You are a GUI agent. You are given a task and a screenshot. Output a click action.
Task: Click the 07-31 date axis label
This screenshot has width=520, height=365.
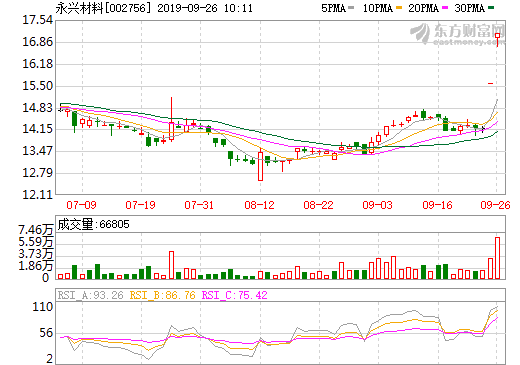[199, 205]
